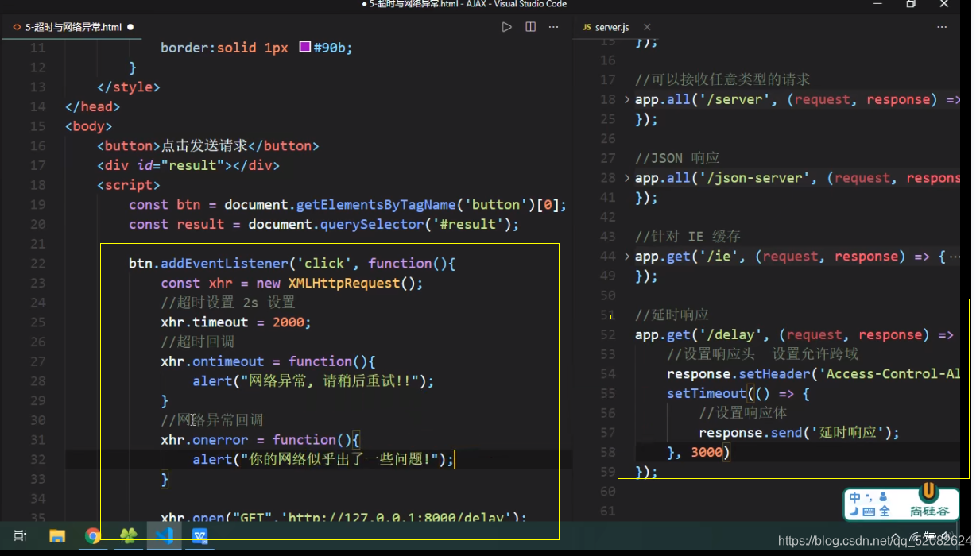Close the server.js tab
This screenshot has height=556, width=980.
click(x=647, y=27)
